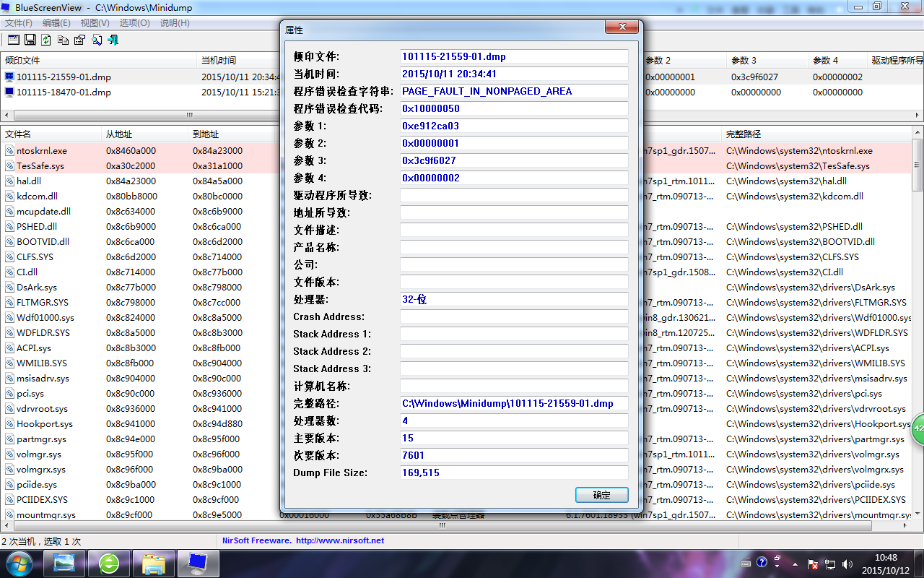Viewport: 924px width, 578px height.
Task: Open the green browser taskbar icon
Action: pyautogui.click(x=109, y=563)
